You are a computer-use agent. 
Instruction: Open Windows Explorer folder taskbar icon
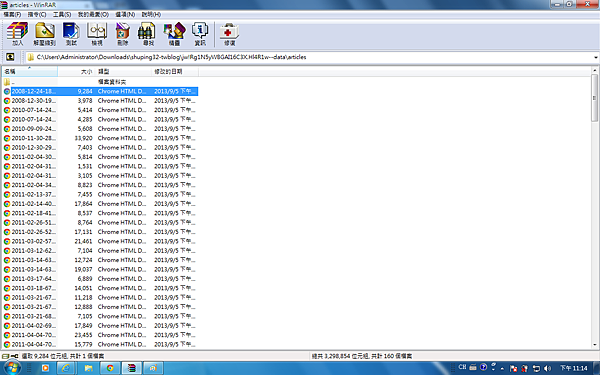click(88, 368)
